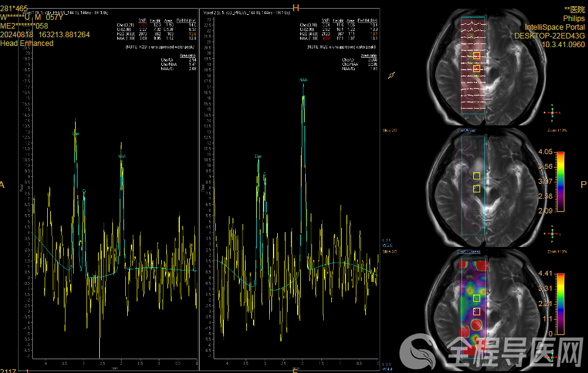Click H2O note text in Voxel 1 panel
This screenshot has width=588, height=373.
[160, 47]
